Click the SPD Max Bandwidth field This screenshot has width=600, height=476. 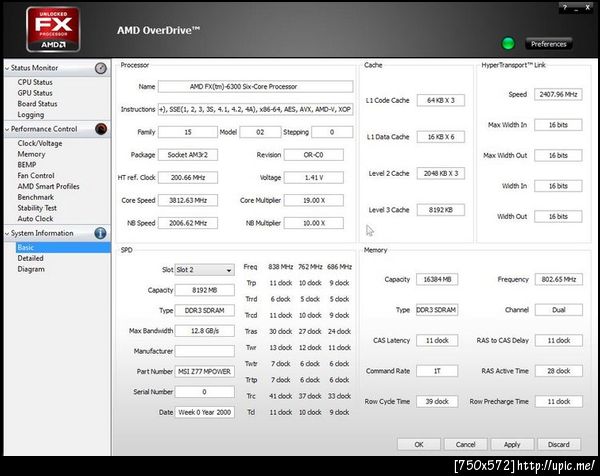(x=204, y=331)
